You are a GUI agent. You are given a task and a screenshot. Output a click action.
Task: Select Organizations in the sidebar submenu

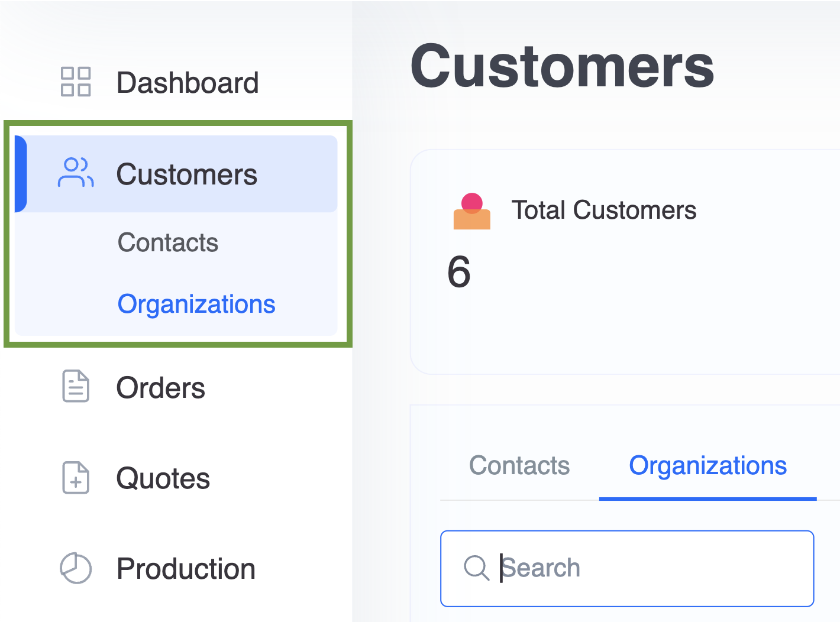196,304
